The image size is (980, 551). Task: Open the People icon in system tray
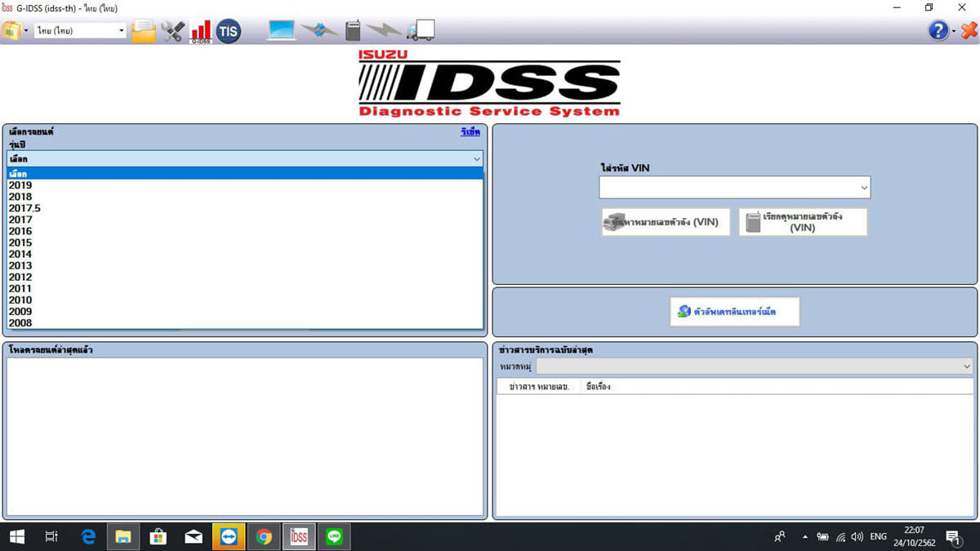click(x=780, y=536)
